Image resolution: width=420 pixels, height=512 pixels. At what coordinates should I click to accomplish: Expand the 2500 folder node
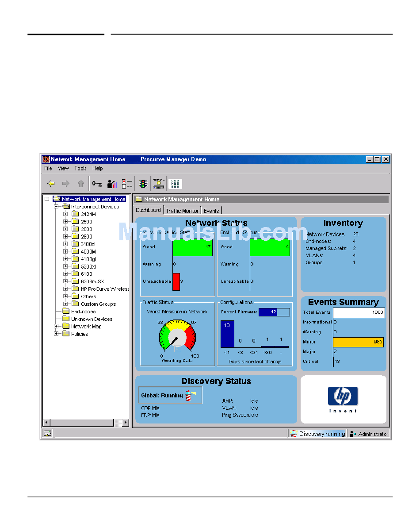pyautogui.click(x=65, y=221)
